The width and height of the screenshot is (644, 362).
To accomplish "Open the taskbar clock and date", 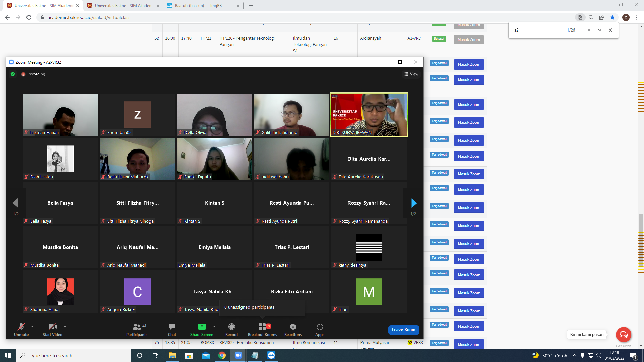I will [x=614, y=355].
